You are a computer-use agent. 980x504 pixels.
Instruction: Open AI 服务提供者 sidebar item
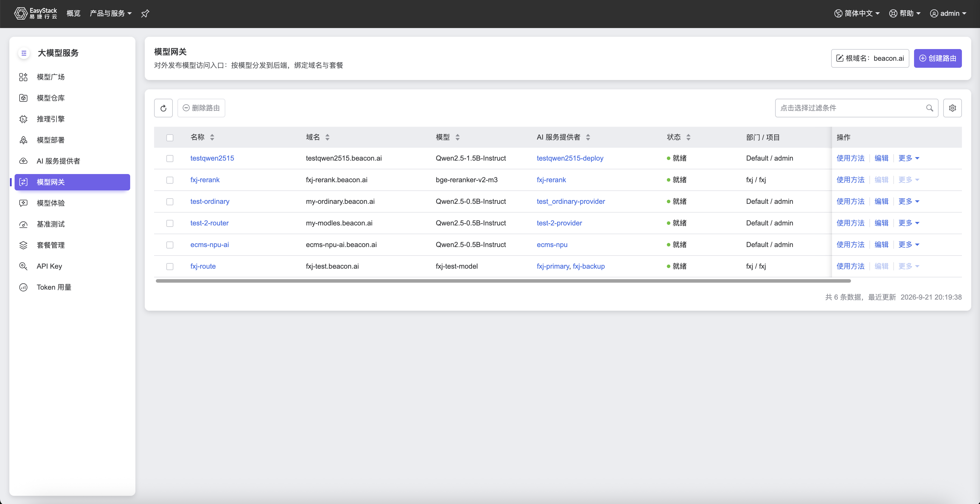72,161
